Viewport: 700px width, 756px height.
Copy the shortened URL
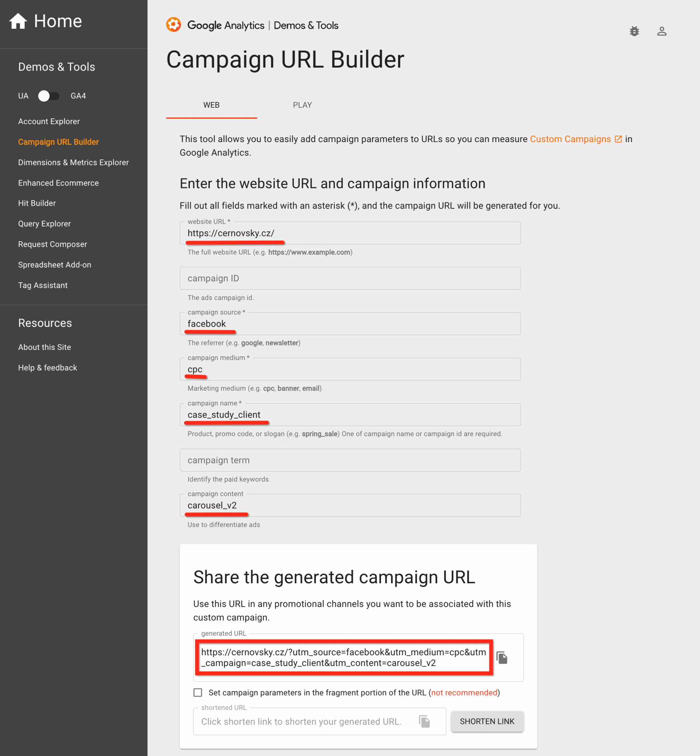click(x=424, y=721)
